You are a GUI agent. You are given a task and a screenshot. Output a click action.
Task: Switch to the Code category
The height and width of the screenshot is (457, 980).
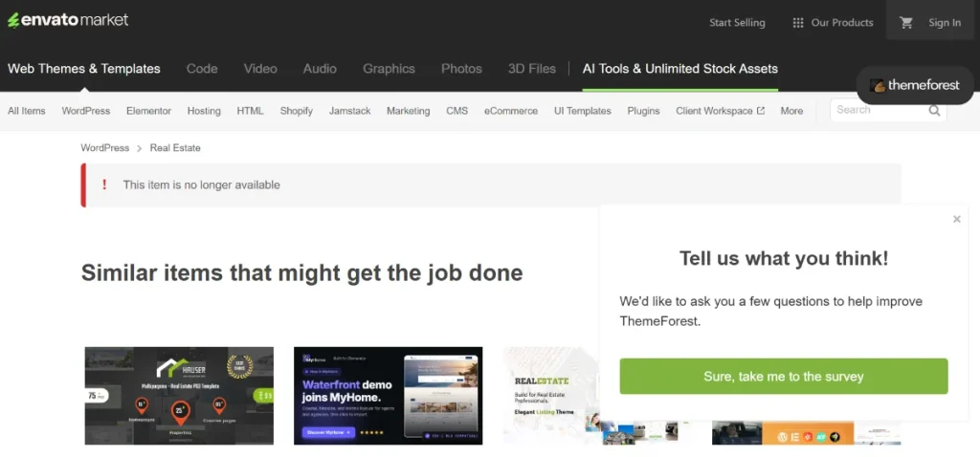tap(202, 69)
